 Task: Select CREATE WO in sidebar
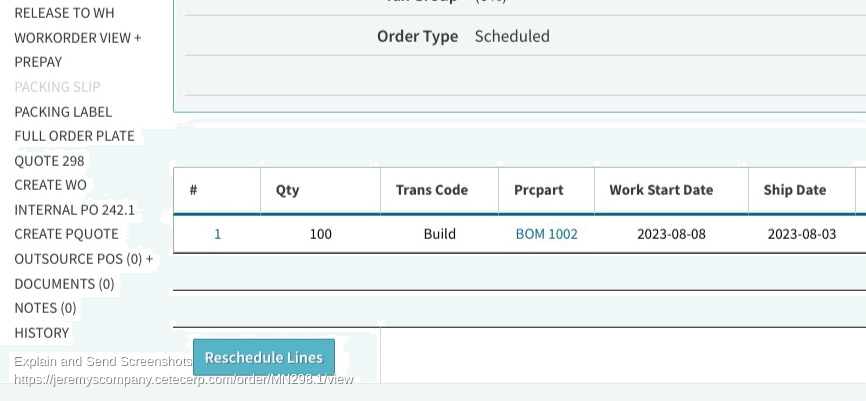50,185
